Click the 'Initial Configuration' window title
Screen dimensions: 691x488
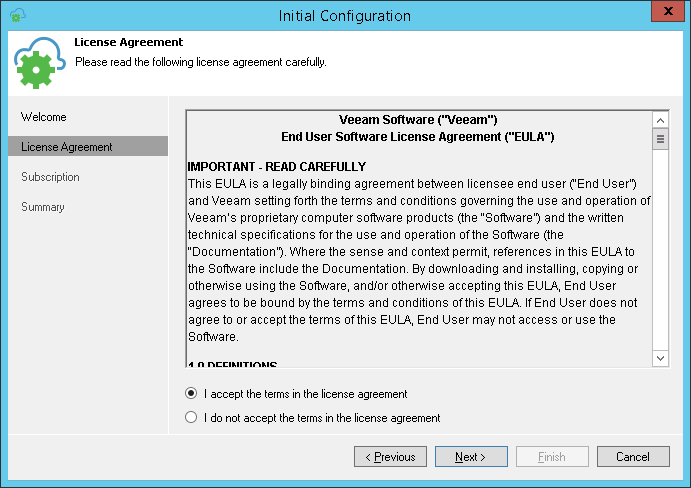pos(345,16)
